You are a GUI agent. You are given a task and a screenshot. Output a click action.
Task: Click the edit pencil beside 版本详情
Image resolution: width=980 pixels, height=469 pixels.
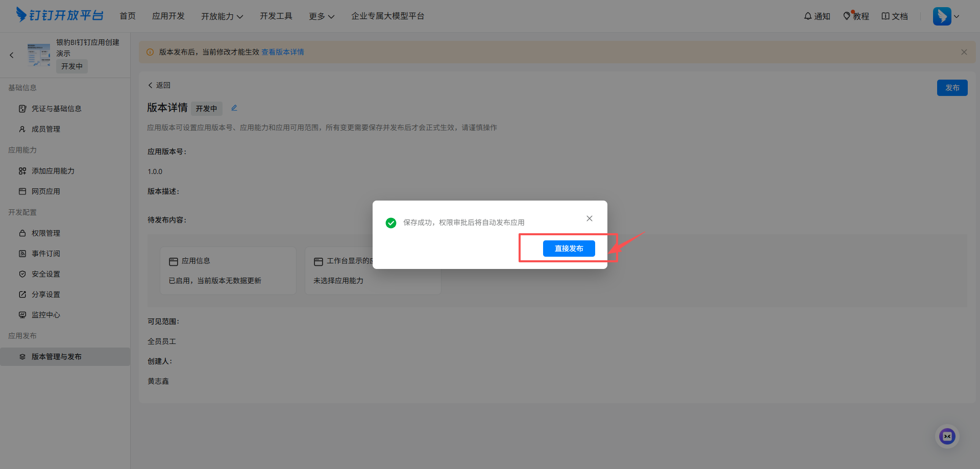pos(234,108)
